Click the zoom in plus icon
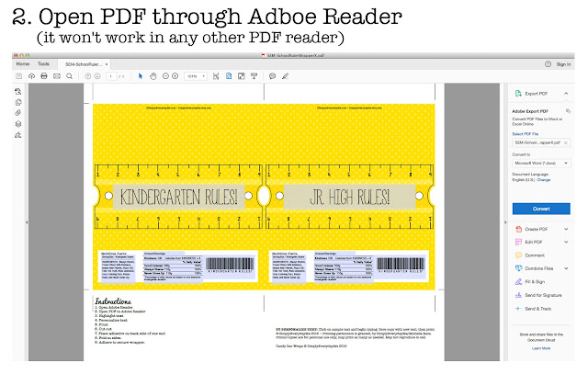 tap(175, 76)
